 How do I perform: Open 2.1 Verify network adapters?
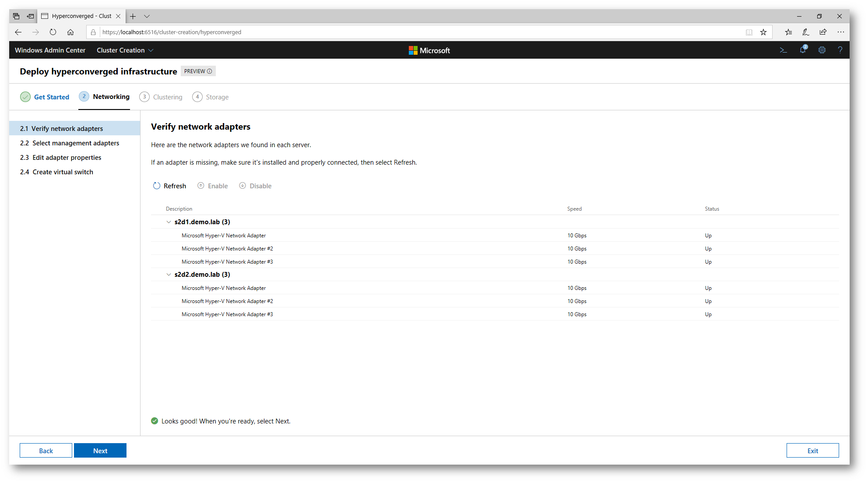(75, 128)
